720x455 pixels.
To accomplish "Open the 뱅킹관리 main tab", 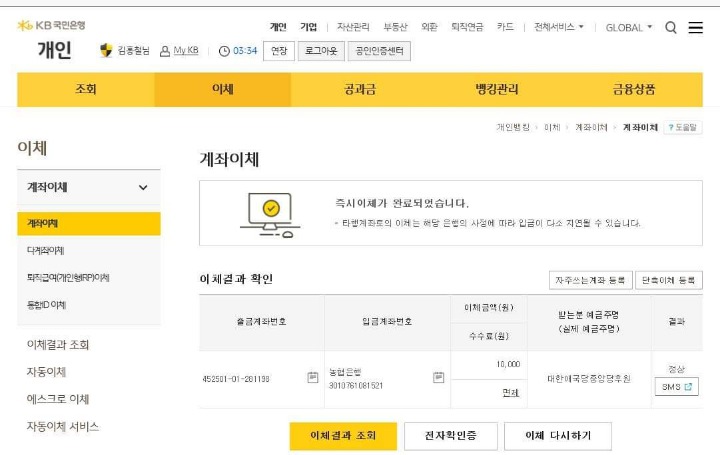I will pyautogui.click(x=496, y=89).
